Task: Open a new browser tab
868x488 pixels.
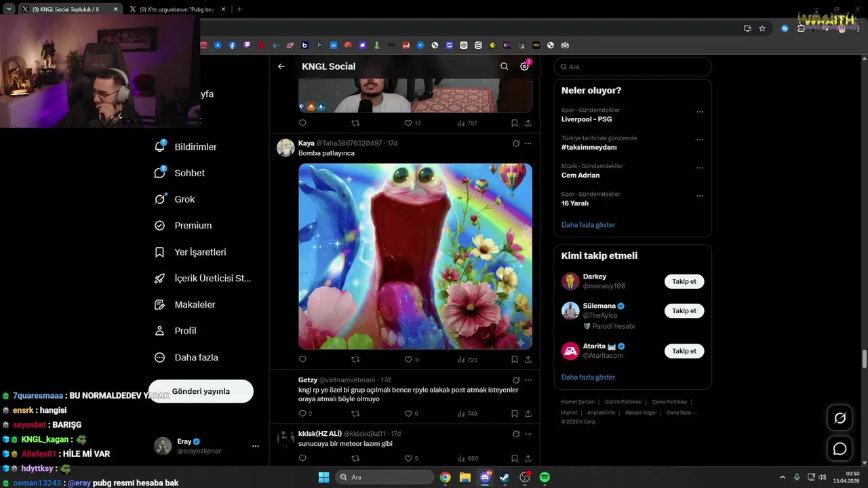Action: click(x=239, y=9)
